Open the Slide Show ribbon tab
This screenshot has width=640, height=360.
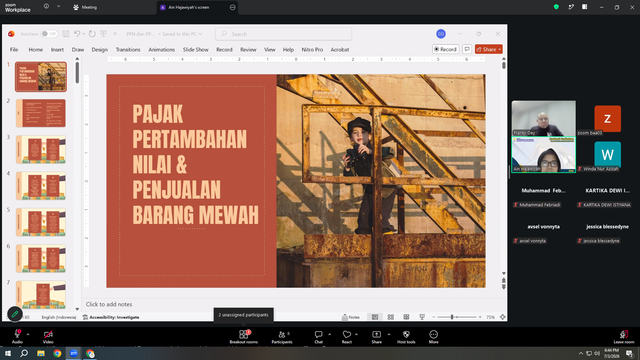(x=196, y=49)
